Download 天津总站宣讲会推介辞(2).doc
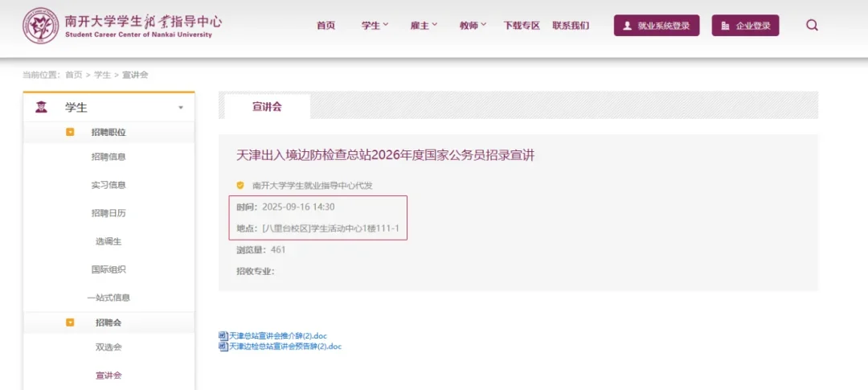Screen dimensions: 868x390 pyautogui.click(x=278, y=335)
